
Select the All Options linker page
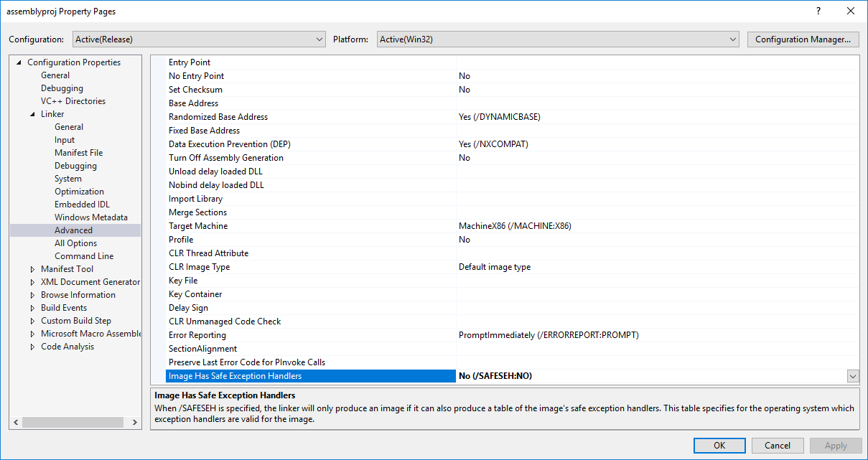[75, 243]
